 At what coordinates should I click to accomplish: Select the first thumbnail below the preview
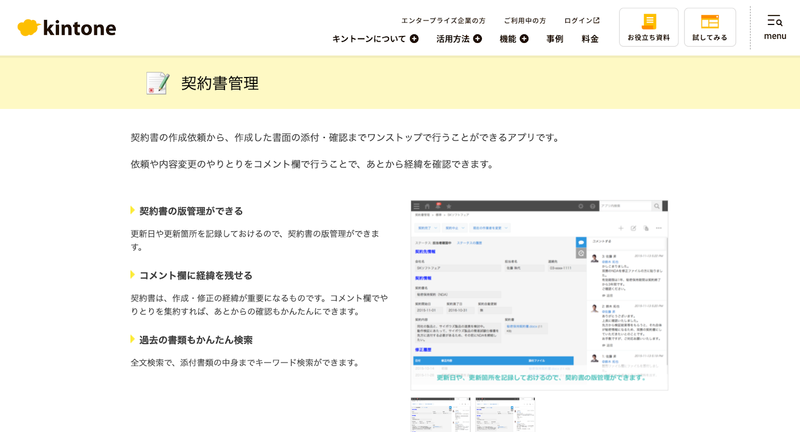click(440, 415)
